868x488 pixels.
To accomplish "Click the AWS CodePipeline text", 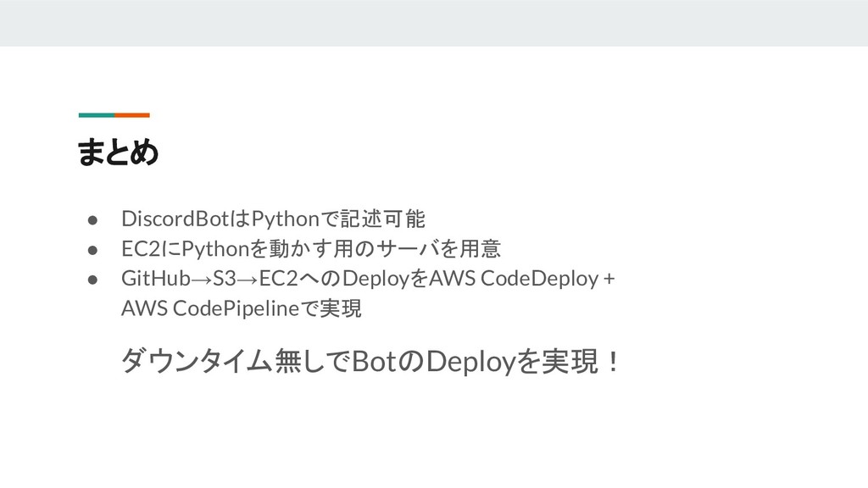I will 210,308.
